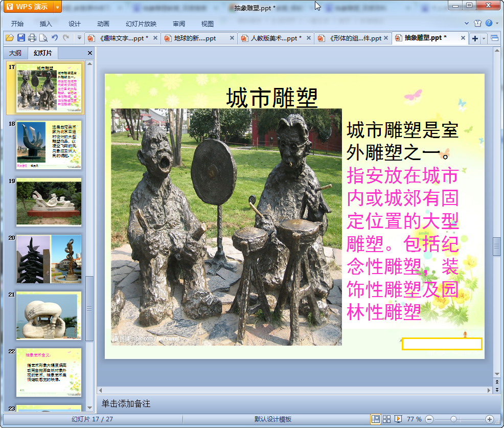Click the Undo arrow icon
The width and height of the screenshot is (504, 428).
click(x=55, y=38)
